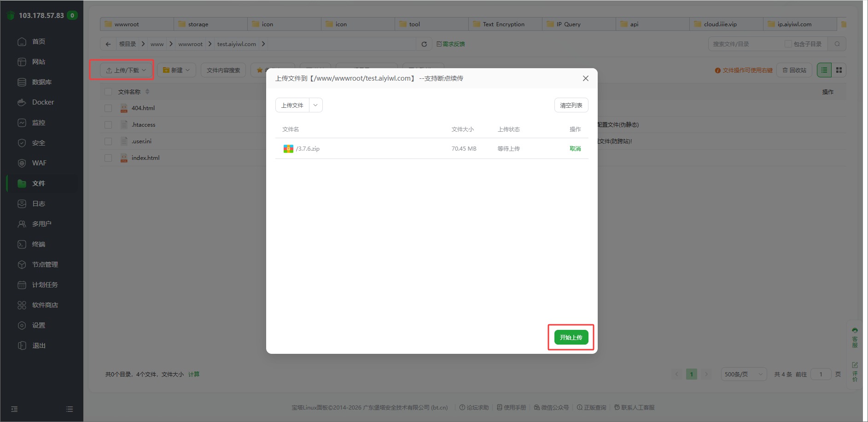Open the 500条/页 page size dropdown
This screenshot has height=422, width=868.
coord(743,374)
